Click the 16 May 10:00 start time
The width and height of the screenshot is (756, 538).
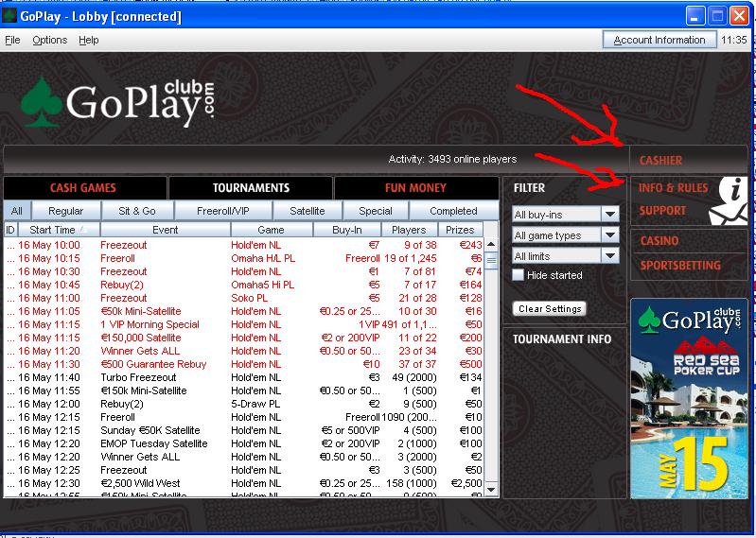coord(48,245)
